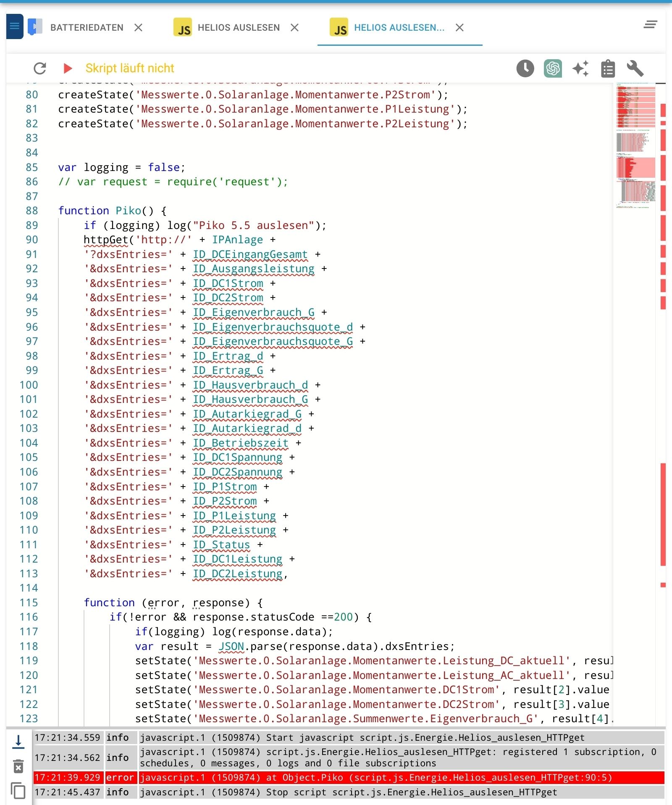Open the tabs overflow menu icon
This screenshot has width=672, height=805.
pyautogui.click(x=650, y=25)
